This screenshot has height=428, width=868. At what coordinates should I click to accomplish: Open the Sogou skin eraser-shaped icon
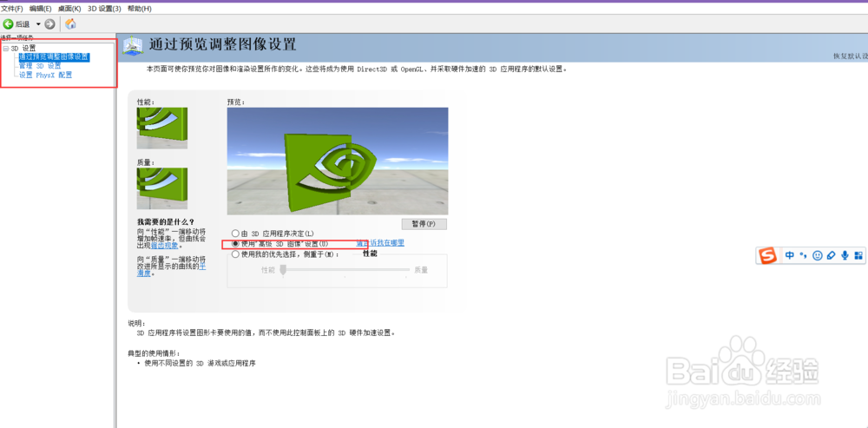[x=831, y=255]
